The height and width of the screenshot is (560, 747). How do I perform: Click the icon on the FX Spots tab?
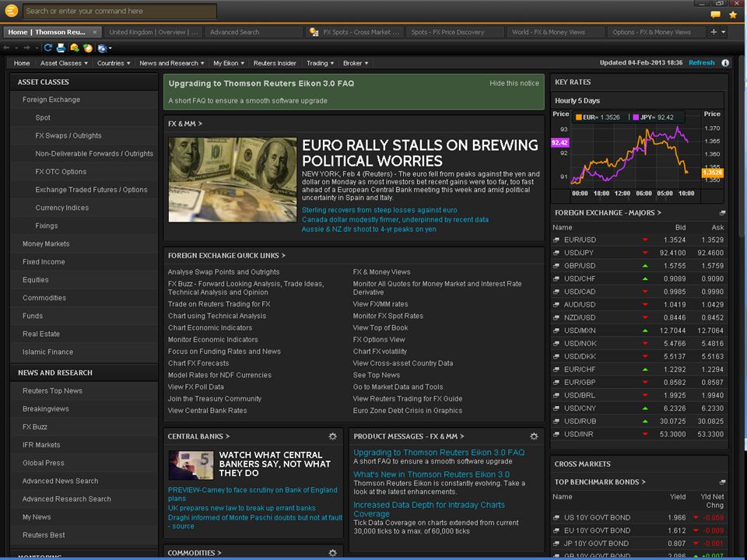[314, 32]
